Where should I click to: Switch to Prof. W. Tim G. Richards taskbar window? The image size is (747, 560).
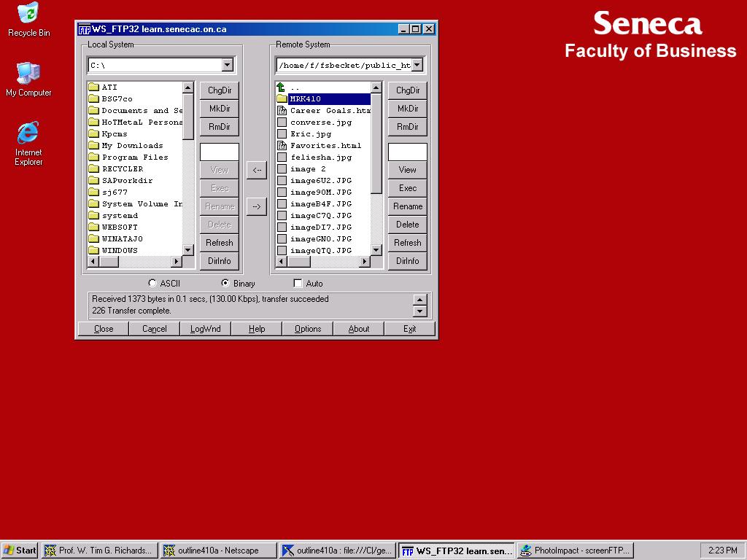pos(99,551)
